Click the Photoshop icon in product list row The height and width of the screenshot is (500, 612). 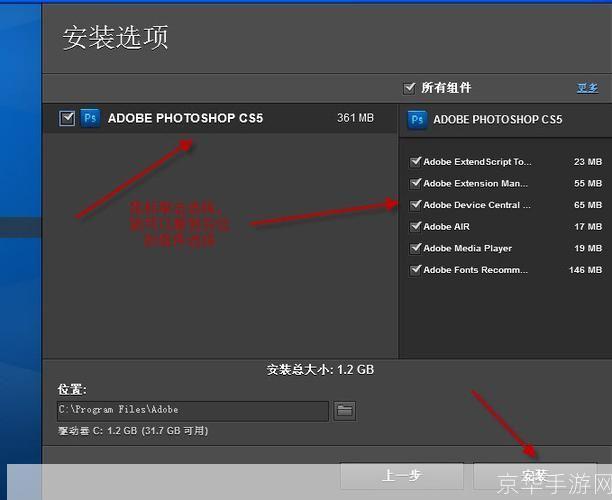coord(90,118)
